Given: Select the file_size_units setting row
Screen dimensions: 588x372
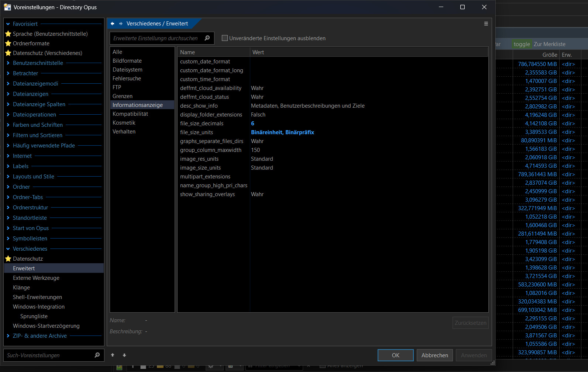Looking at the screenshot, I should (x=333, y=132).
